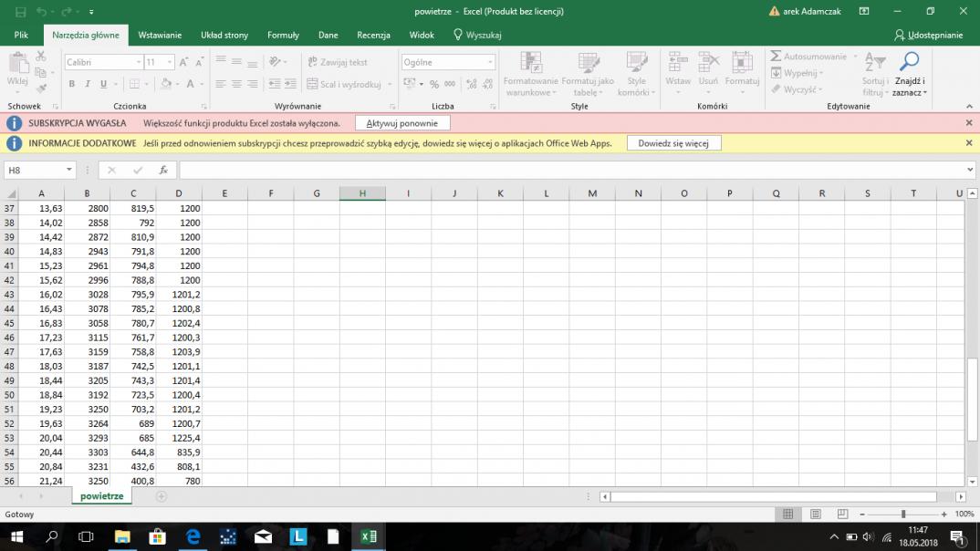Switch to the Formuły ribbon tab

point(283,35)
